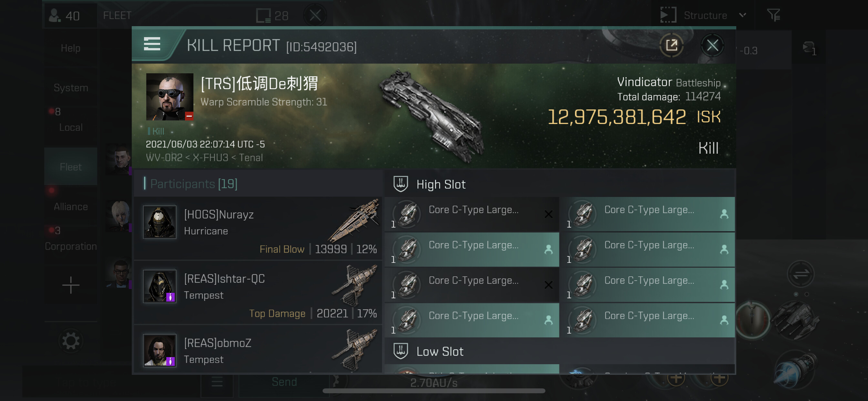
Task: Switch to the Alliance chat tab
Action: point(71,206)
